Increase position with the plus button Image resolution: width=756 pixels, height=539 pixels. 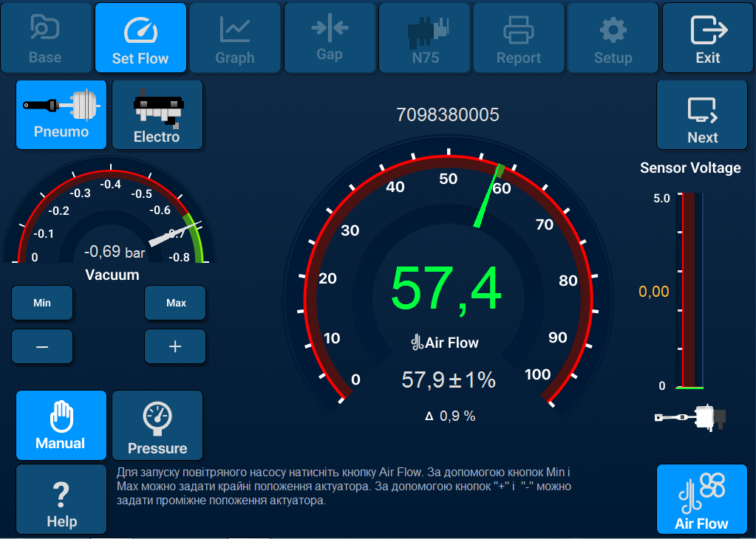(x=174, y=346)
